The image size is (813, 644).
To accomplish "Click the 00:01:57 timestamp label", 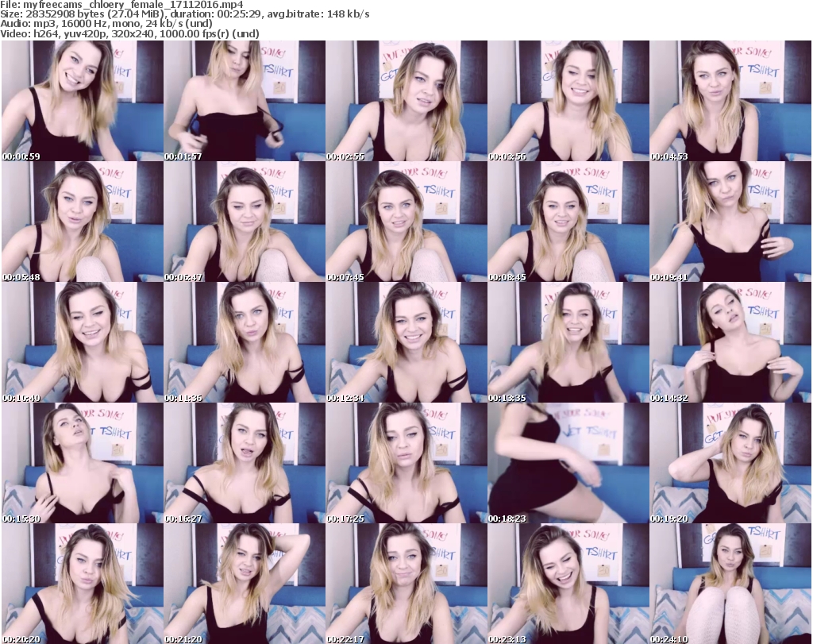I will [183, 156].
